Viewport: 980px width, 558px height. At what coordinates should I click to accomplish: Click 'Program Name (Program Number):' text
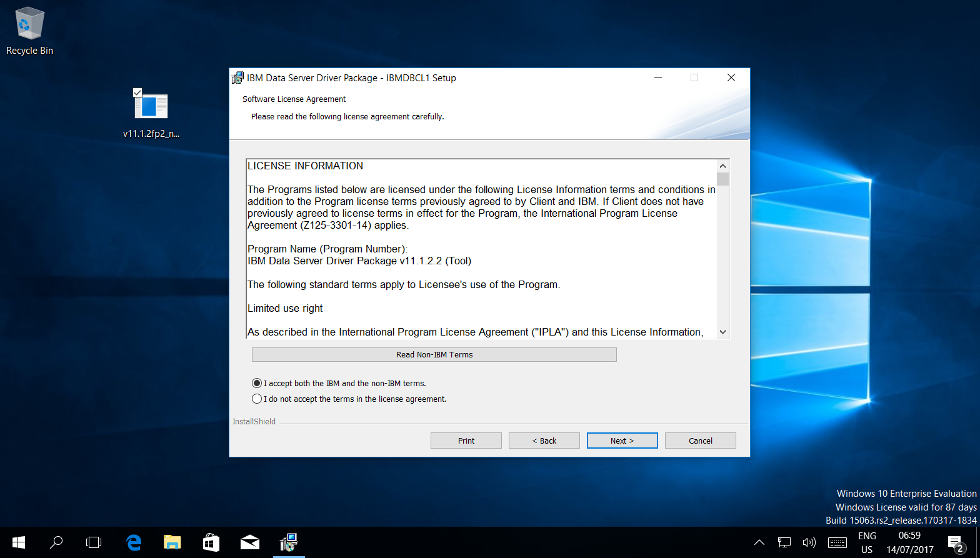(327, 249)
